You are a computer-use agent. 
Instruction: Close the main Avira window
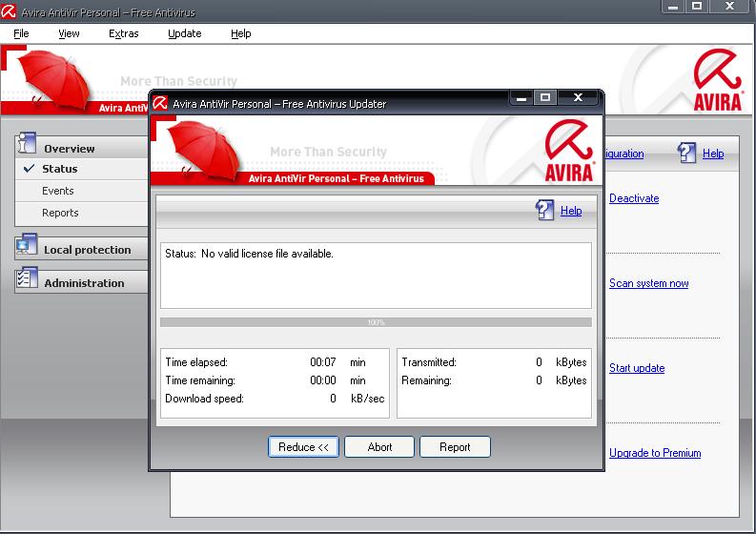[x=730, y=7]
